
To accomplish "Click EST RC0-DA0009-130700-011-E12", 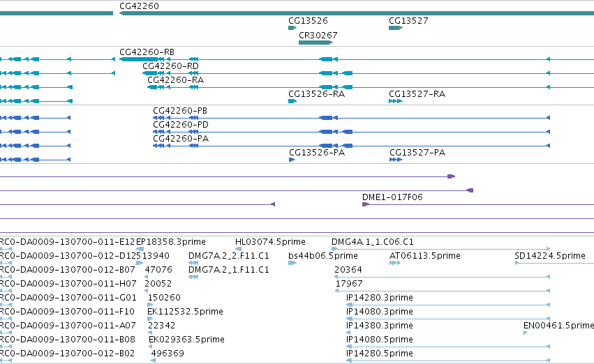I will (67, 242).
